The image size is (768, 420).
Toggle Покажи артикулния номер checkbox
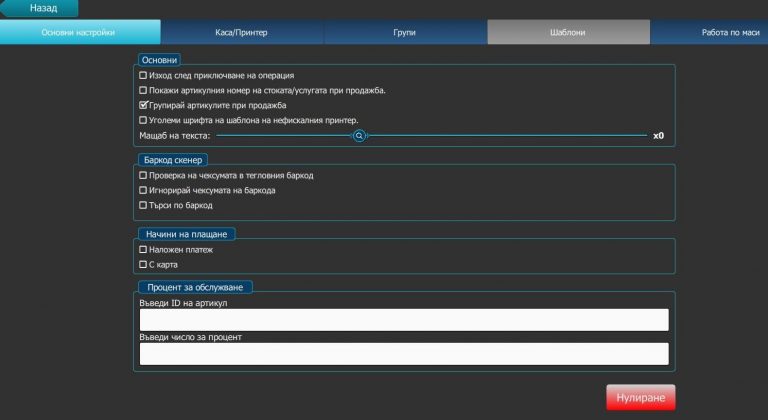(x=143, y=90)
